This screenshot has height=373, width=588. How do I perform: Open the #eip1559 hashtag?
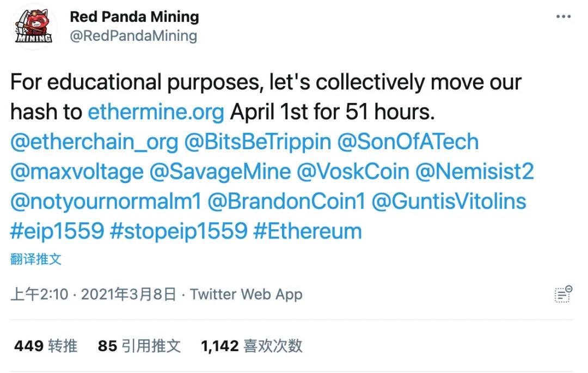pos(57,231)
